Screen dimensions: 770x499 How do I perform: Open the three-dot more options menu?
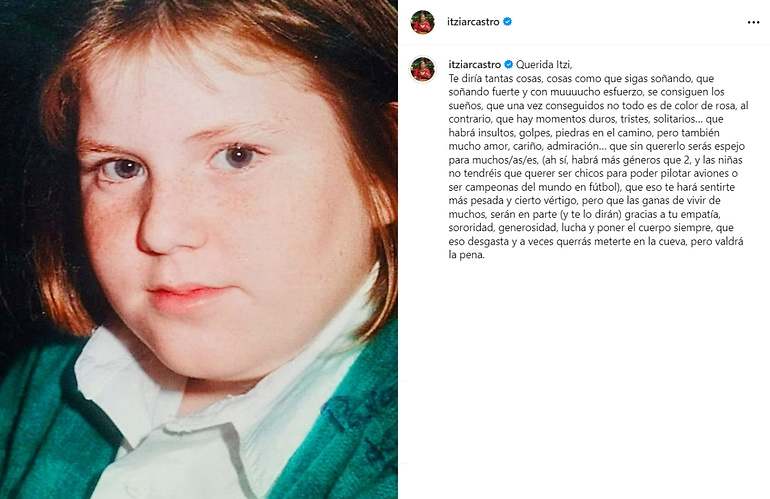(753, 22)
